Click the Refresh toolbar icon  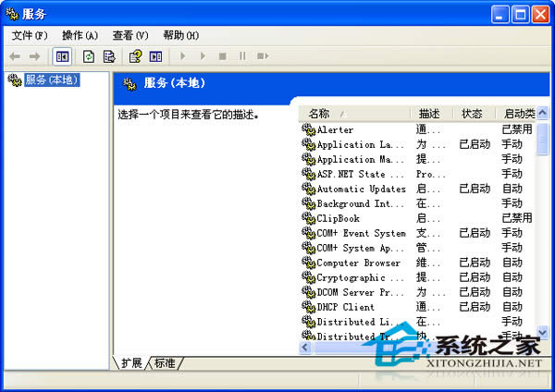point(89,56)
